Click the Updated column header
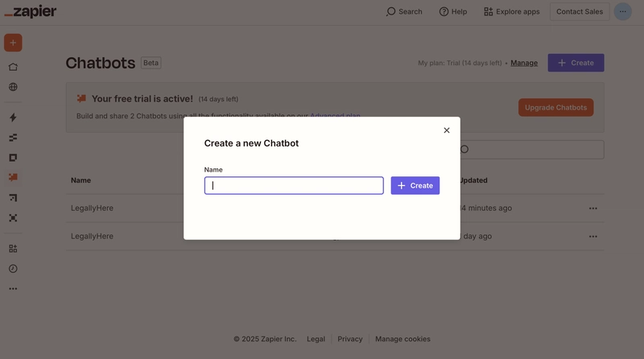Viewport: 644px width, 359px height. (x=473, y=180)
